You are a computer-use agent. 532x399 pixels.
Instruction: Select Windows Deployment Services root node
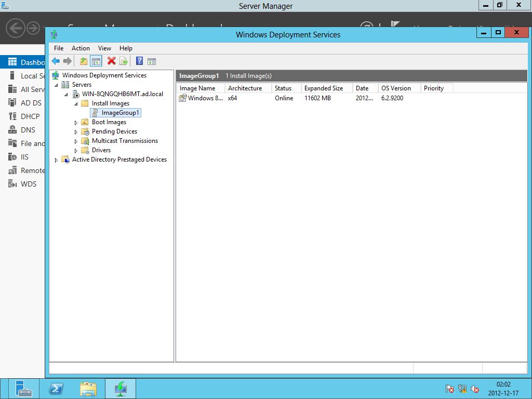click(104, 75)
